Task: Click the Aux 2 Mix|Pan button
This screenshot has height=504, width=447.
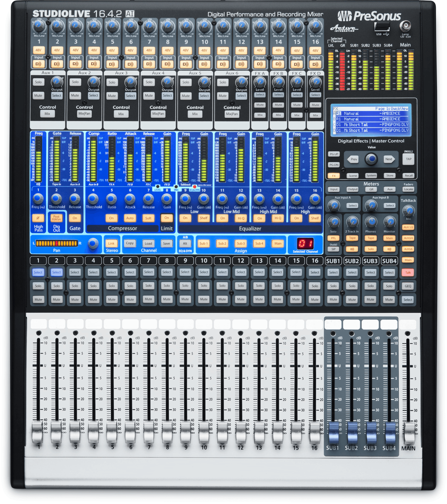Action: point(84,114)
